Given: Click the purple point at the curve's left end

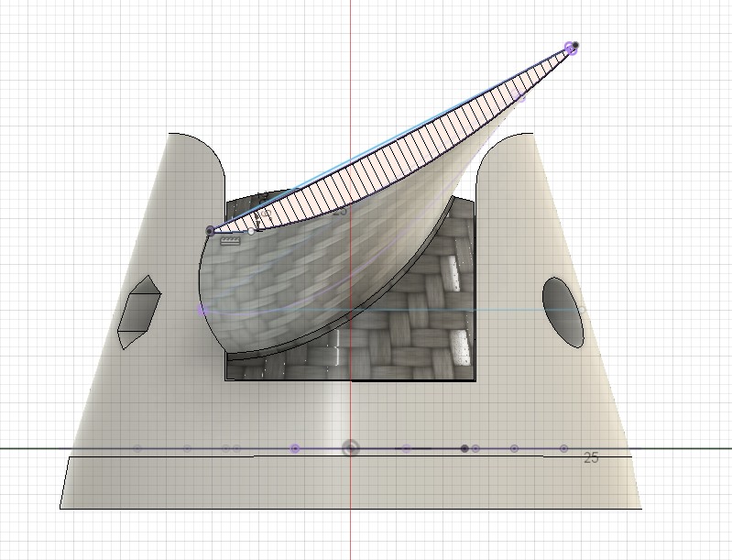Looking at the screenshot, I should coord(202,310).
